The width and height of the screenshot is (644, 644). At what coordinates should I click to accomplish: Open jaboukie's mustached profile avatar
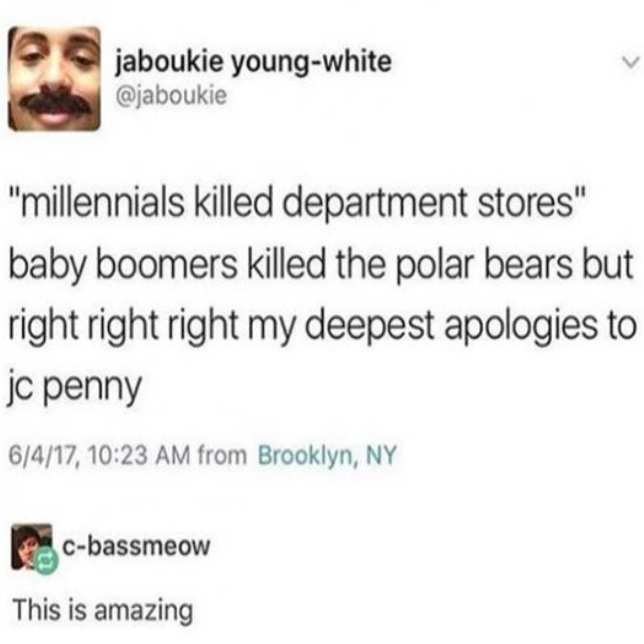tap(54, 79)
